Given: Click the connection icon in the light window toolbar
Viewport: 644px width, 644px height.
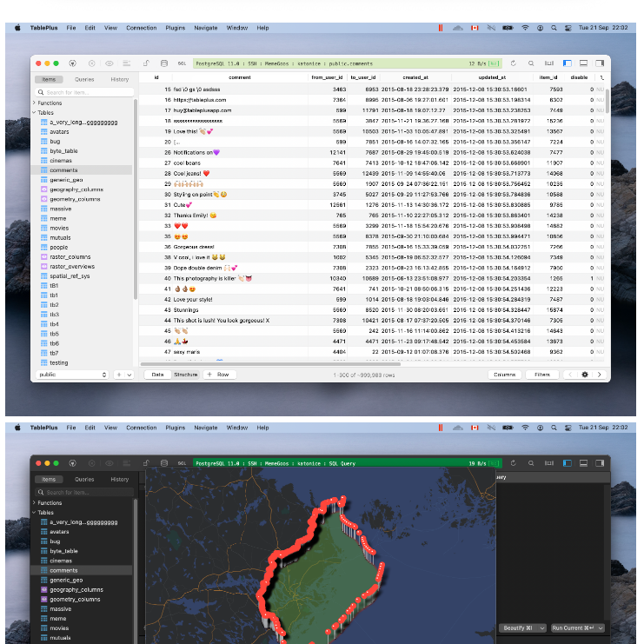Looking at the screenshot, I should [x=72, y=63].
